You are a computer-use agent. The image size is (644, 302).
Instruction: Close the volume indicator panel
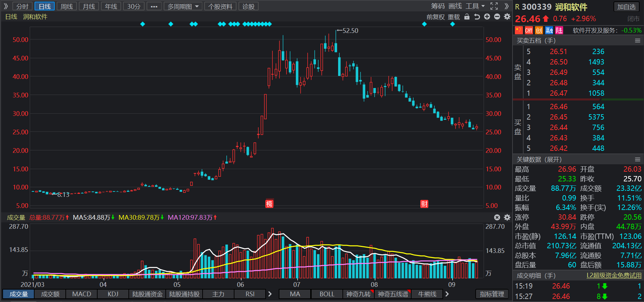(497, 217)
